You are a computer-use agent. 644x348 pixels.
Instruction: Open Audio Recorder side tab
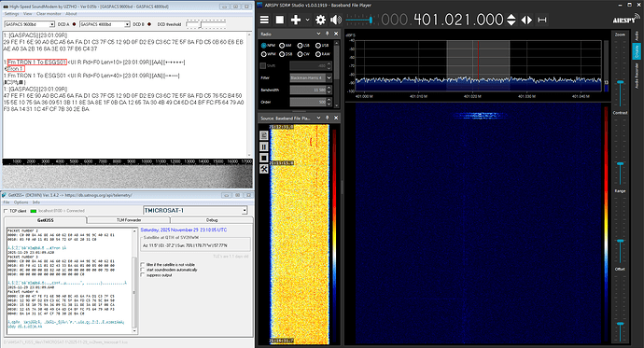point(637,76)
